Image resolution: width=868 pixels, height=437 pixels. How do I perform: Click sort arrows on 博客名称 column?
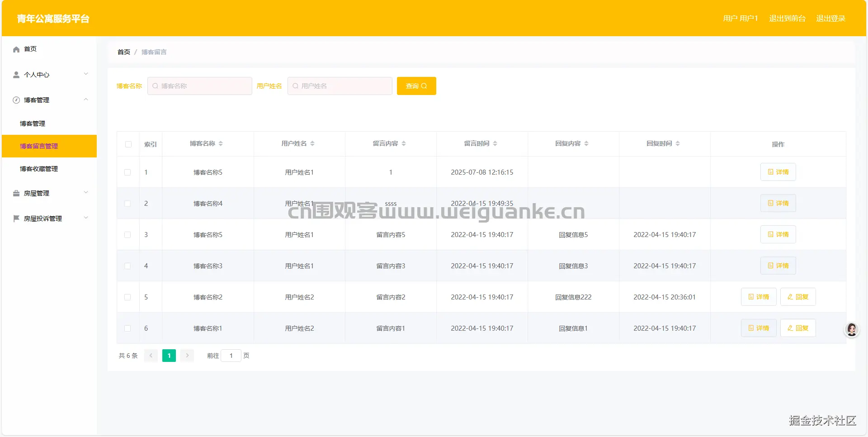pos(221,143)
